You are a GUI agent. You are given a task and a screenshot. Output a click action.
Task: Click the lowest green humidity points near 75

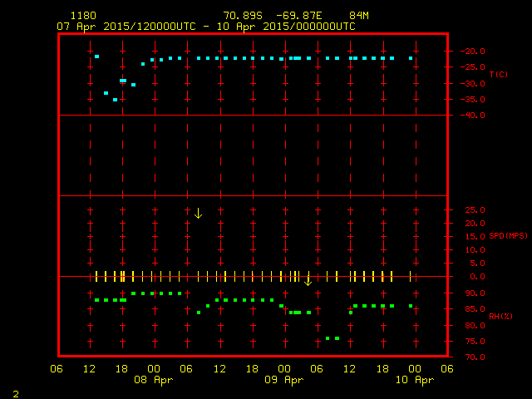click(x=332, y=338)
